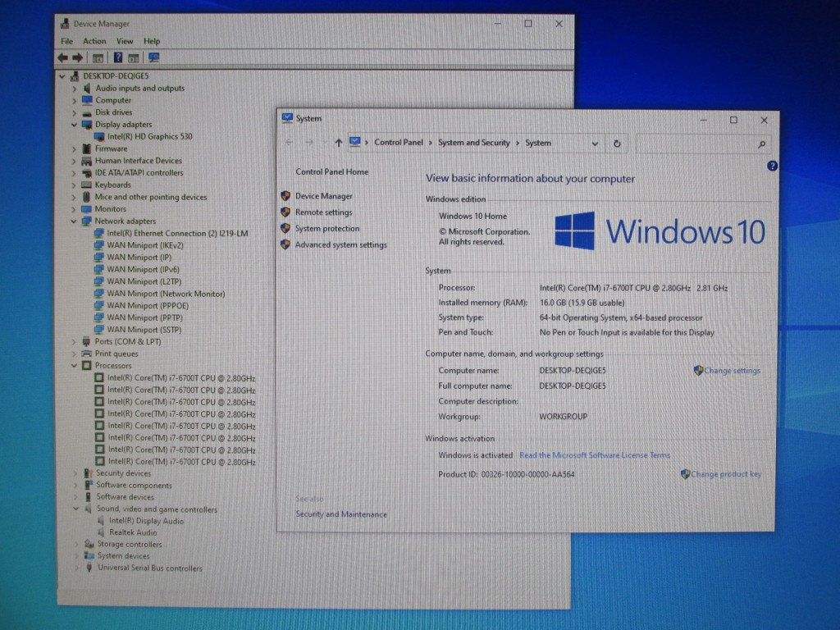This screenshot has height=630, width=840.
Task: Open the File menu in Device Manager
Action: tap(67, 41)
